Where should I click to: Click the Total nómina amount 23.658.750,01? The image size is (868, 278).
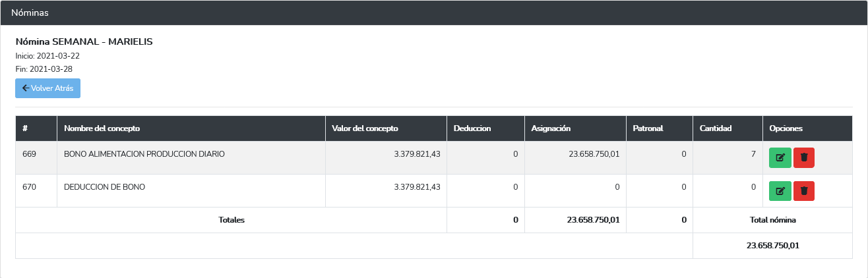pyautogui.click(x=773, y=245)
